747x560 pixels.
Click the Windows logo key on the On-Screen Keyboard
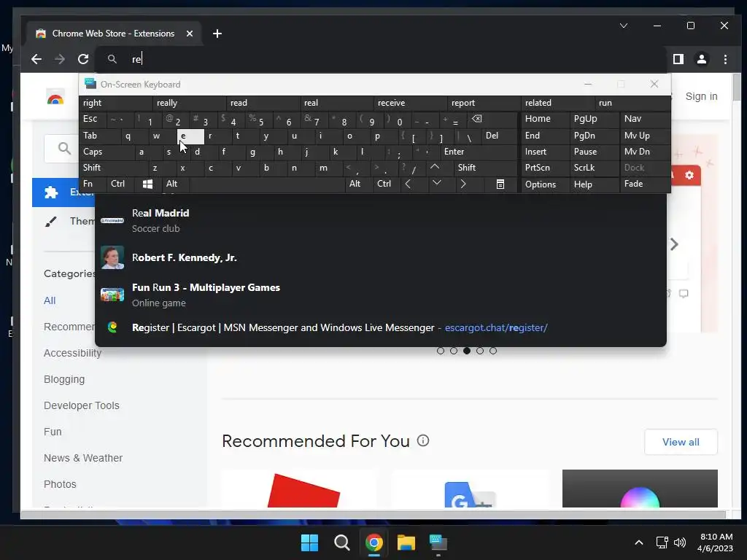(147, 184)
